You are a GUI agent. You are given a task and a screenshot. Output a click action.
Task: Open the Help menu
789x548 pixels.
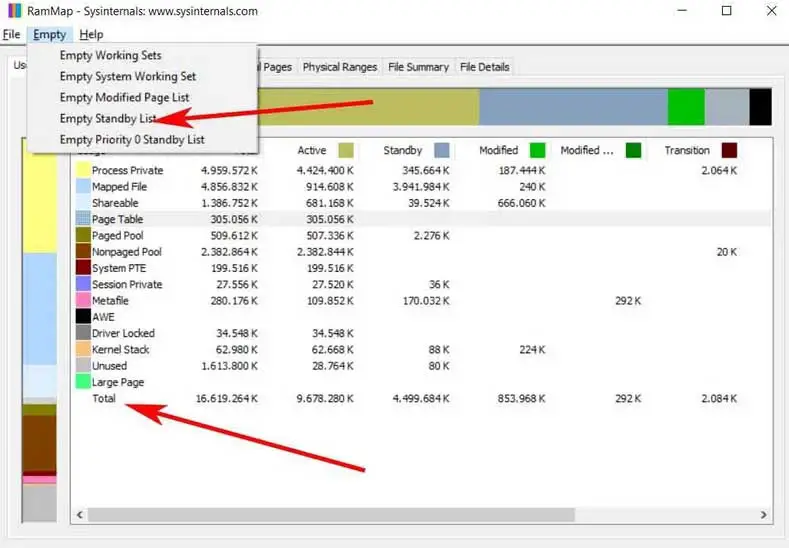pyautogui.click(x=91, y=34)
